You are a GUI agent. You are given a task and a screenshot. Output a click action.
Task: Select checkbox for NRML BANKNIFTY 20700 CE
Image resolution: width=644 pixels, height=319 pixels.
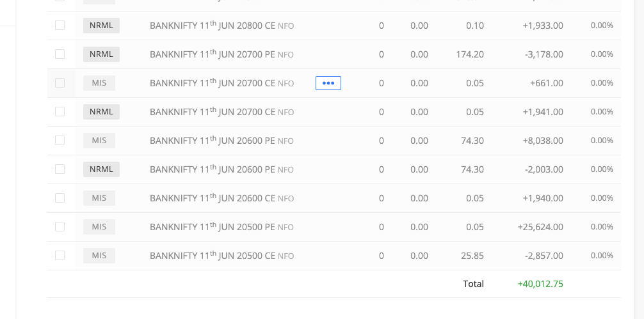pyautogui.click(x=60, y=112)
